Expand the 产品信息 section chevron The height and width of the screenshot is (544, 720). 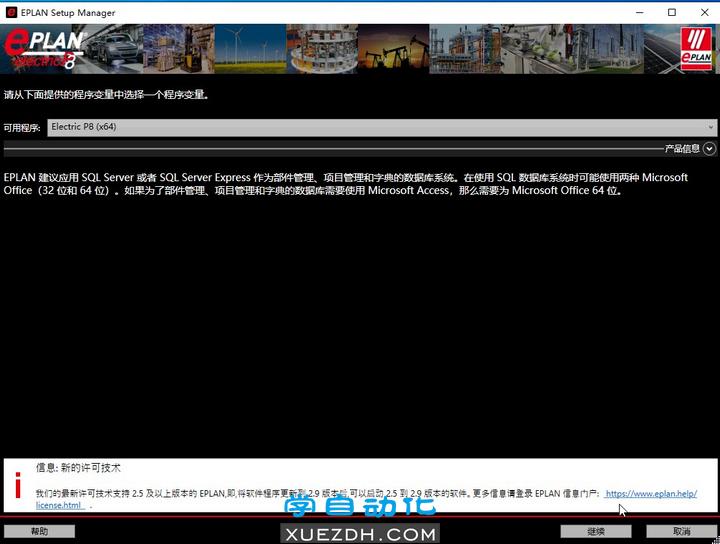(x=709, y=149)
